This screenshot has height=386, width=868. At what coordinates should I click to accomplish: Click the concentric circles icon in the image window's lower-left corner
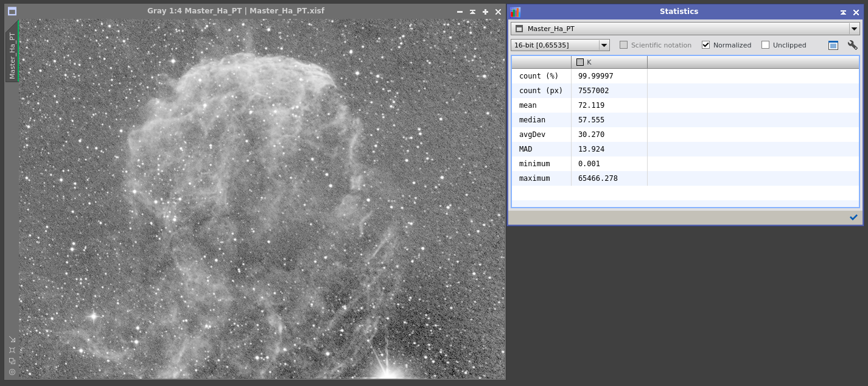coord(12,372)
